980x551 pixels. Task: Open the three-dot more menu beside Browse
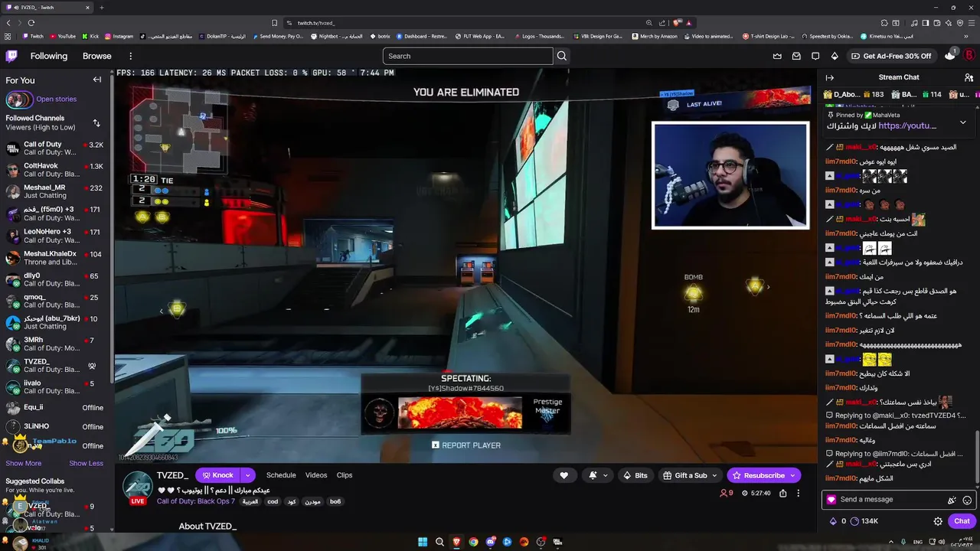pos(131,56)
